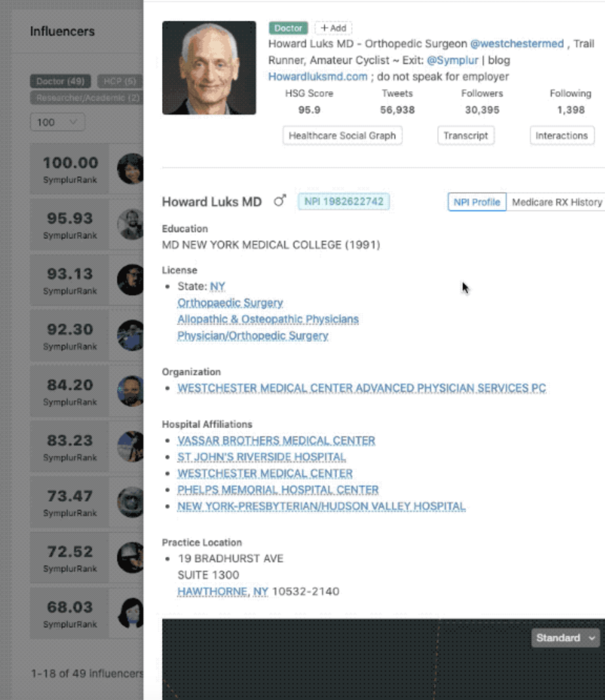Click the Hawthorne city link
This screenshot has width=605, height=700.
point(213,591)
